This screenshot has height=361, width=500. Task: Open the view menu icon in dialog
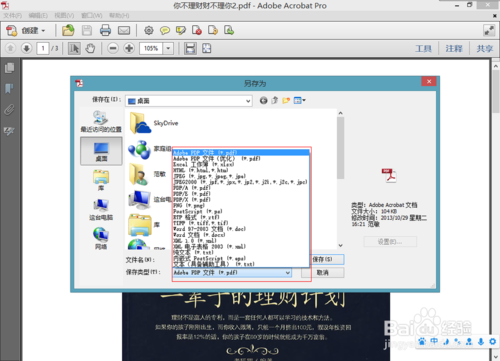(299, 100)
